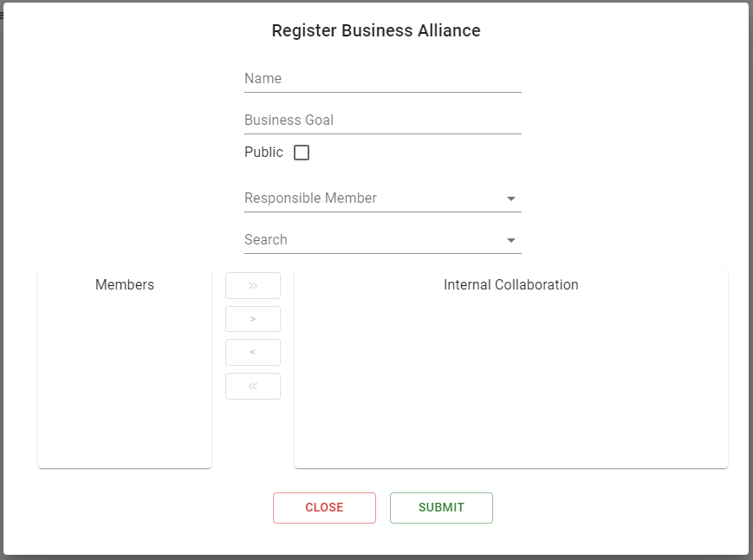Click the green SUBMIT button
This screenshot has width=753, height=560.
(x=441, y=508)
